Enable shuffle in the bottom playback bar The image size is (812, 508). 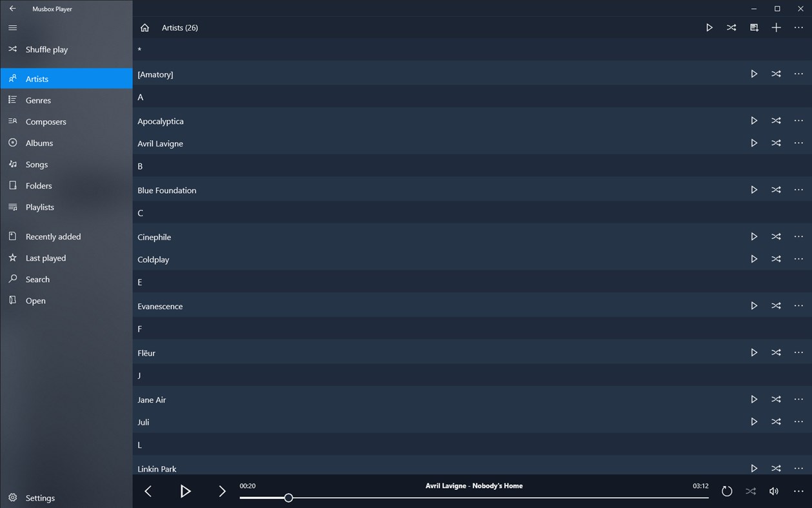[751, 491]
